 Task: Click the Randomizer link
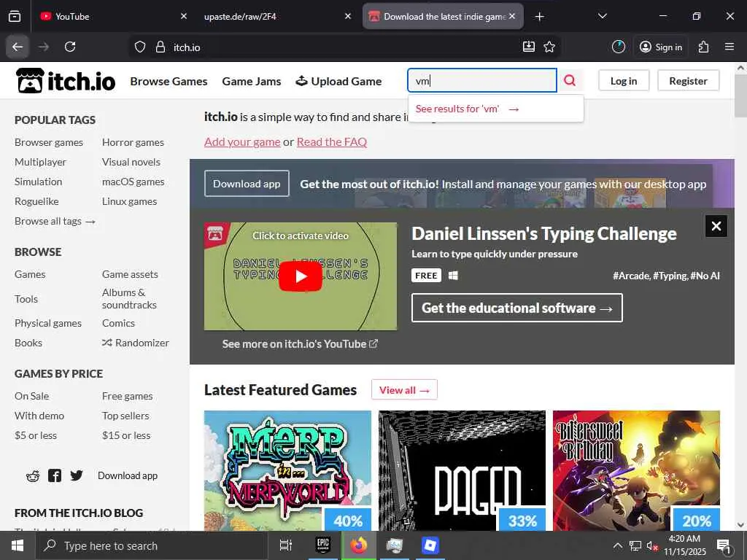coord(135,343)
